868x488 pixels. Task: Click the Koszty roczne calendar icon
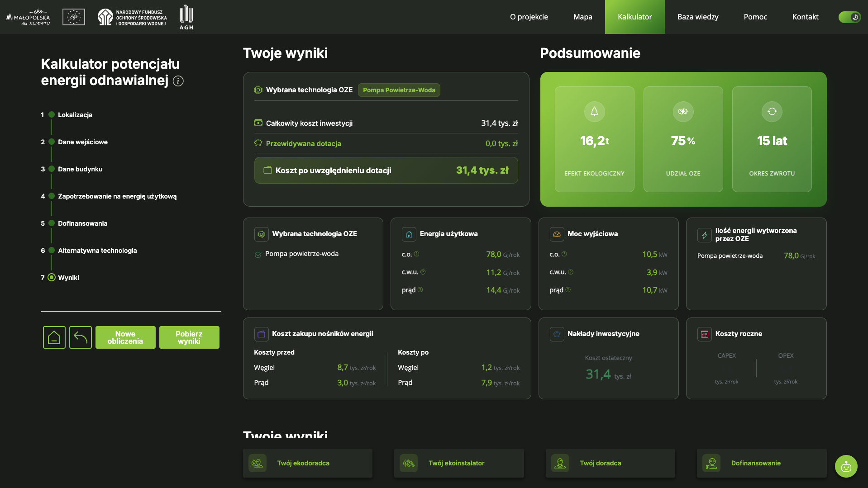tap(704, 334)
